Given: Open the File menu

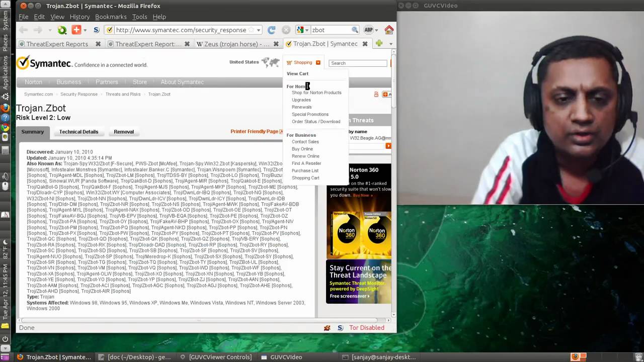Looking at the screenshot, I should point(24,17).
